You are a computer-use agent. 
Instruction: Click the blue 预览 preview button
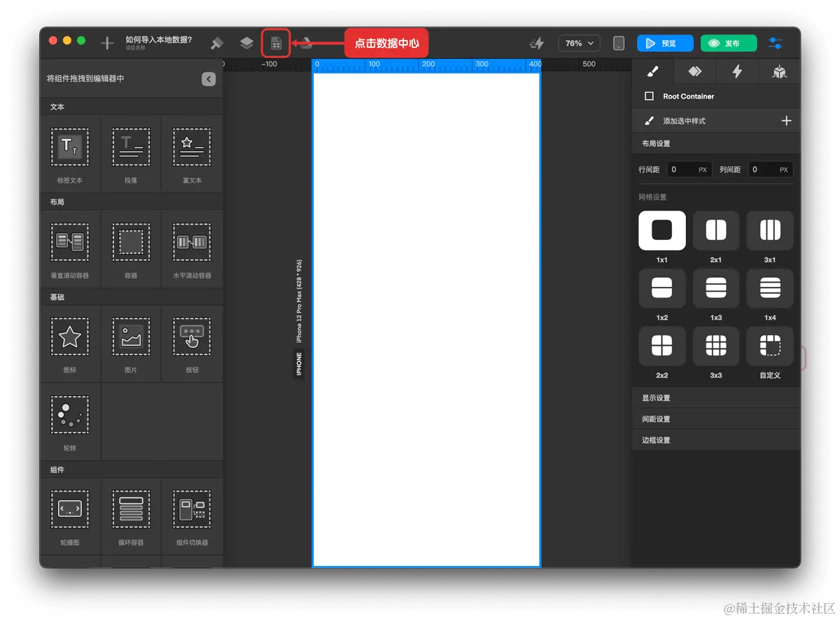[665, 43]
